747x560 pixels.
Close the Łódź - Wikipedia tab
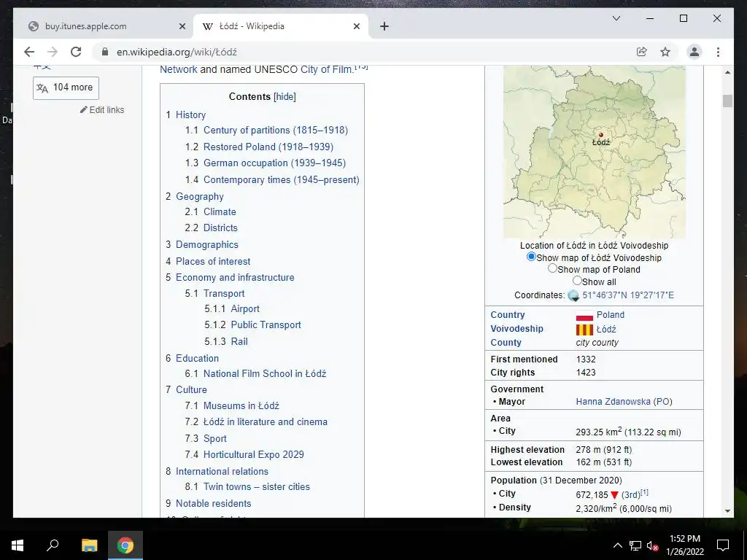click(x=356, y=26)
